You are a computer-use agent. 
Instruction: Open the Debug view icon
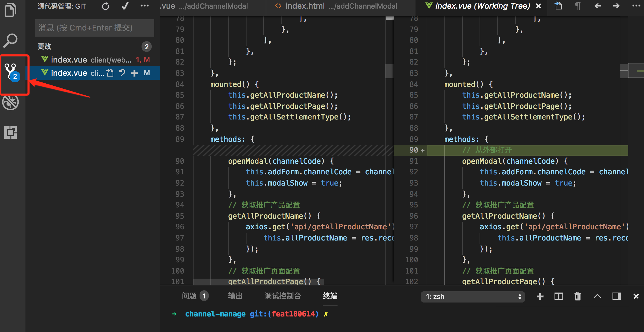[x=11, y=103]
